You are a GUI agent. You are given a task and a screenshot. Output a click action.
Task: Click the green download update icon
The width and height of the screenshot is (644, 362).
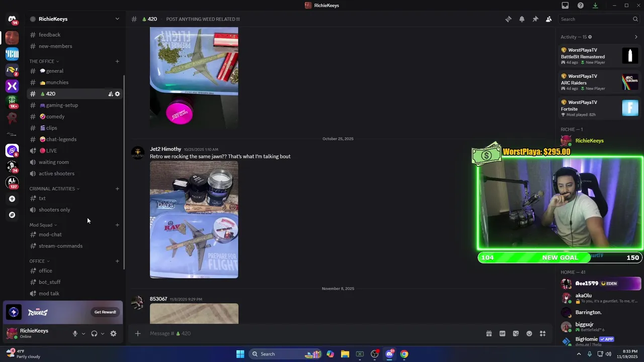point(595,6)
